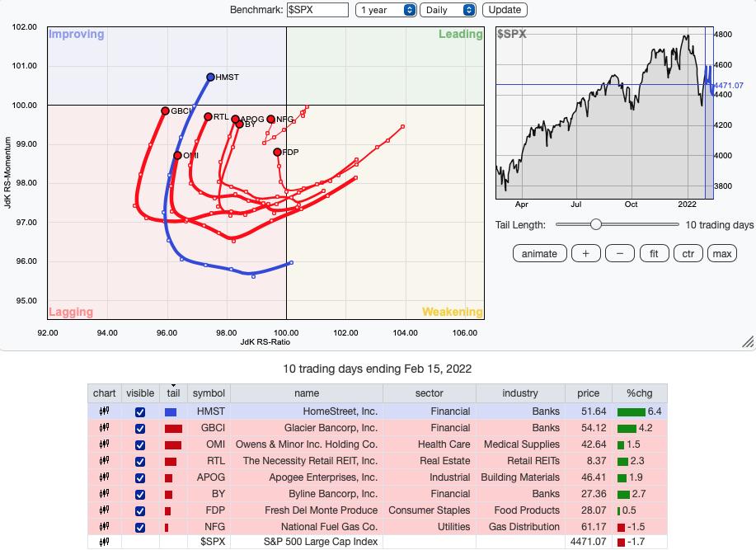The width and height of the screenshot is (756, 550).
Task: Click the OMI point on the RRG chart
Action: [177, 155]
